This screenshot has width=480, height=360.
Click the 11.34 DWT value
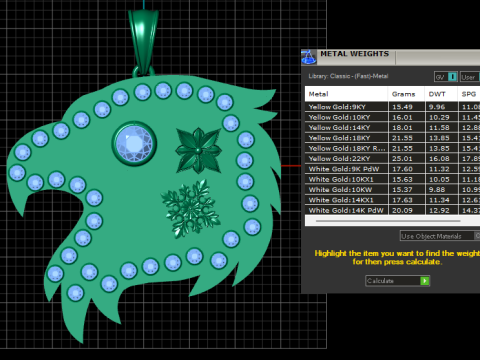point(439,200)
